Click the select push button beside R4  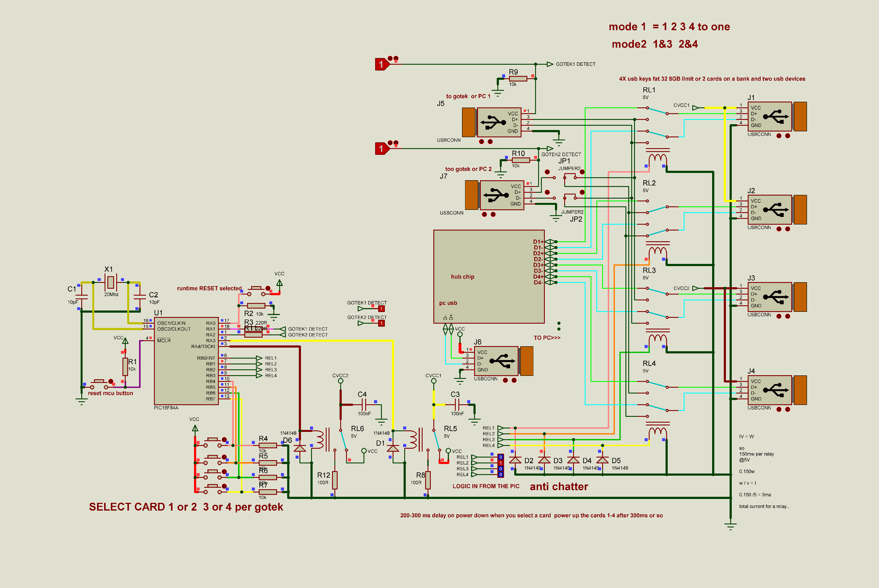coord(213,442)
